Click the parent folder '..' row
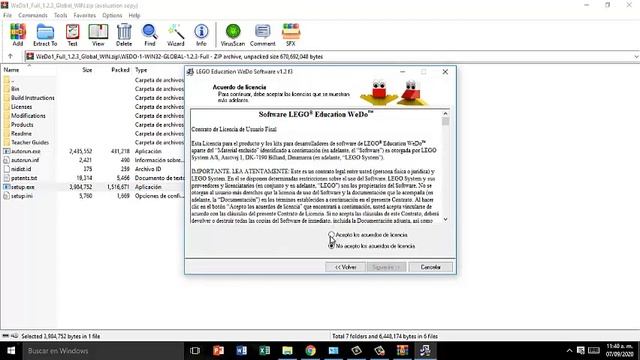Image resolution: width=640 pixels, height=360 pixels. pyautogui.click(x=93, y=80)
